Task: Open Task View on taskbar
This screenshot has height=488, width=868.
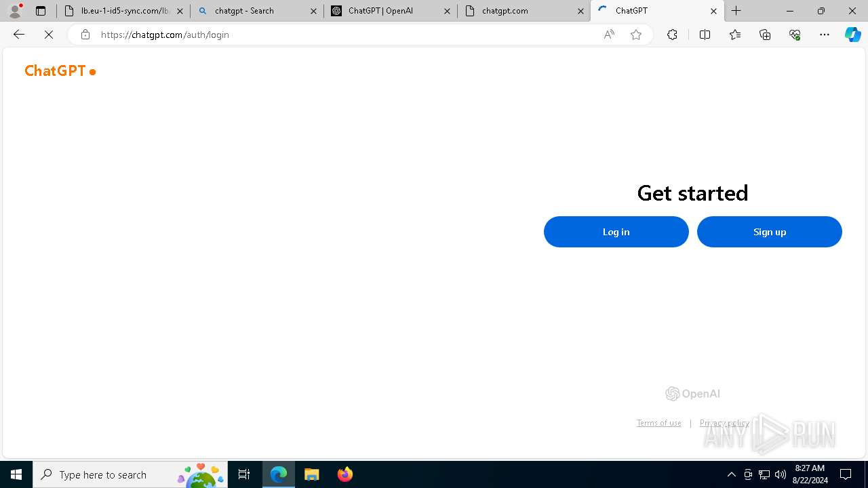Action: (x=244, y=474)
